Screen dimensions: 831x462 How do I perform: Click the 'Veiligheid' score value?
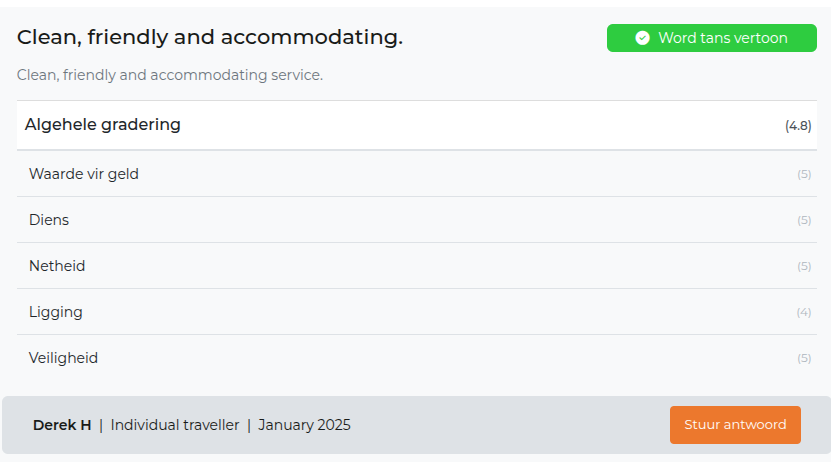pyautogui.click(x=804, y=358)
